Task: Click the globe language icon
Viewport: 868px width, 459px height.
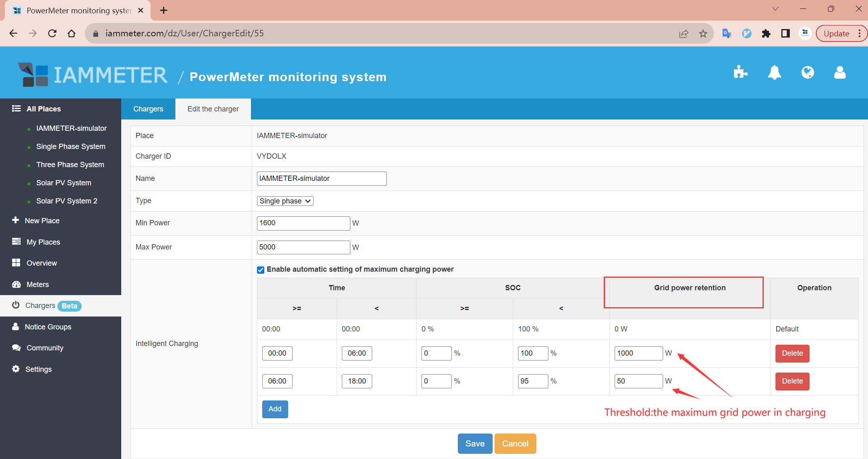Action: [x=807, y=73]
